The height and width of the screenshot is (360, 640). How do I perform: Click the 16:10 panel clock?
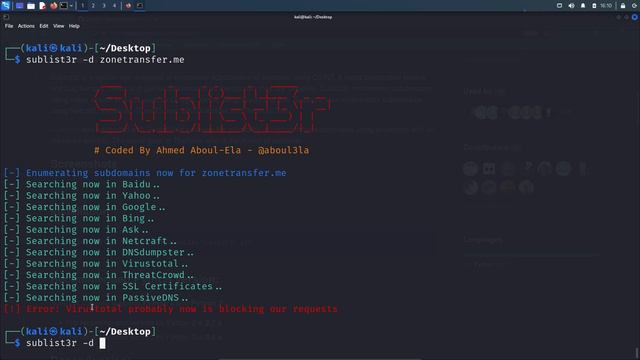(606, 6)
